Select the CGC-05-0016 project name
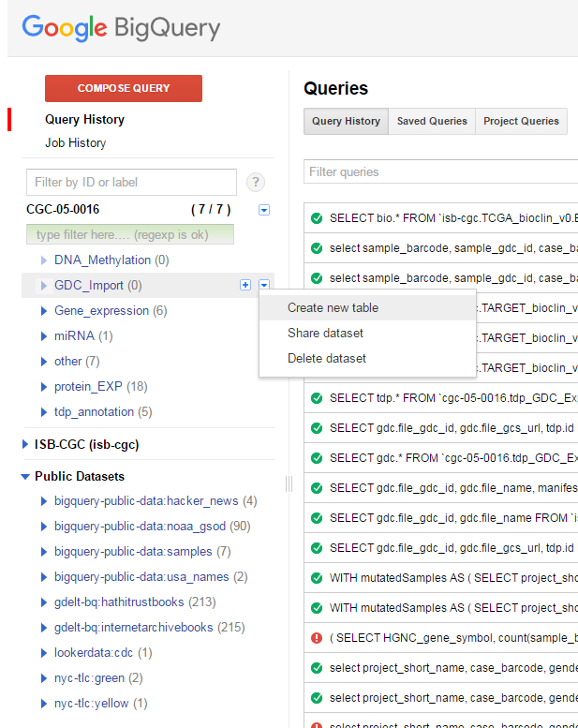 point(63,209)
